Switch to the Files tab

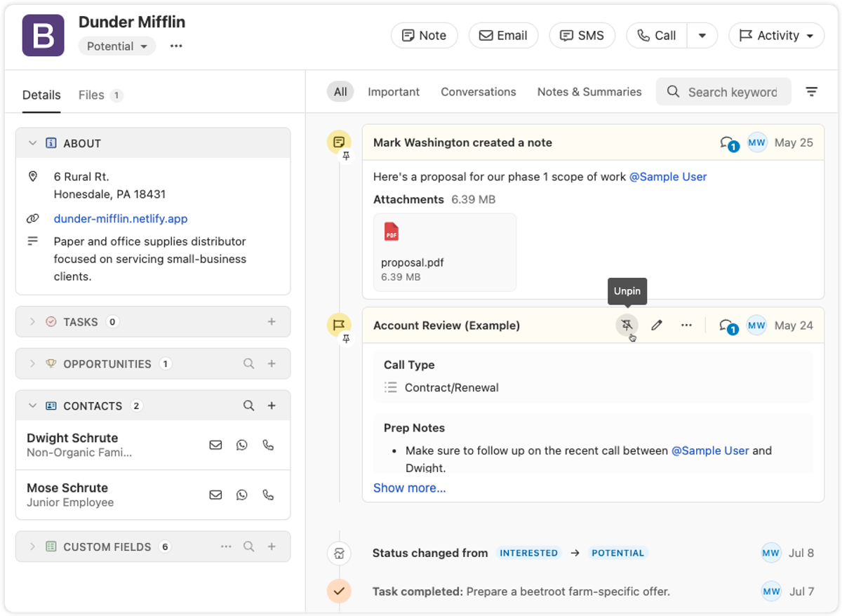pyautogui.click(x=100, y=95)
